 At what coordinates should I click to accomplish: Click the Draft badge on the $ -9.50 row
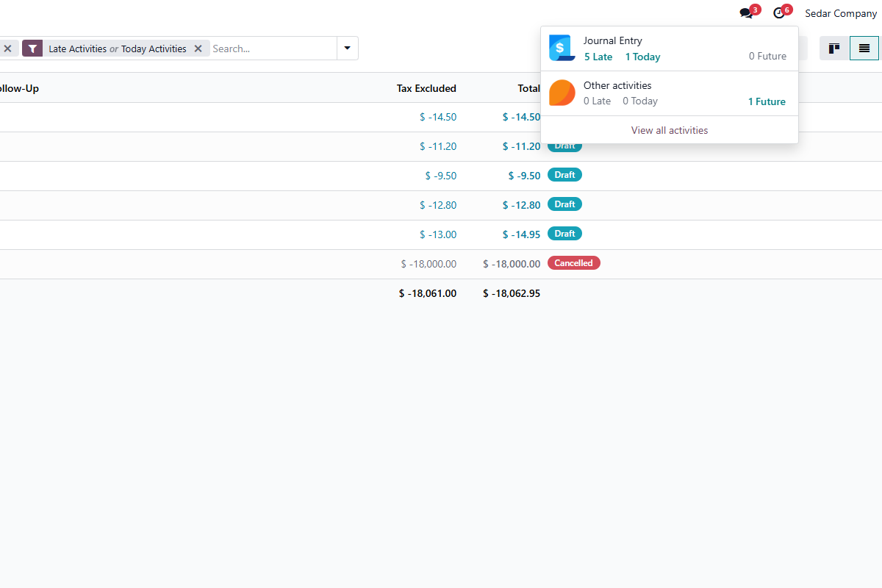(x=564, y=175)
